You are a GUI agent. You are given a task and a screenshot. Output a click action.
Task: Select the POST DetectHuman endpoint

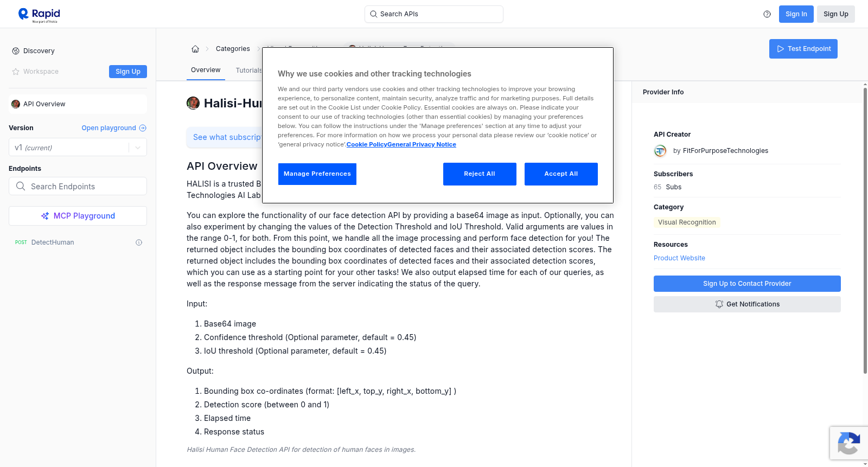(78, 242)
